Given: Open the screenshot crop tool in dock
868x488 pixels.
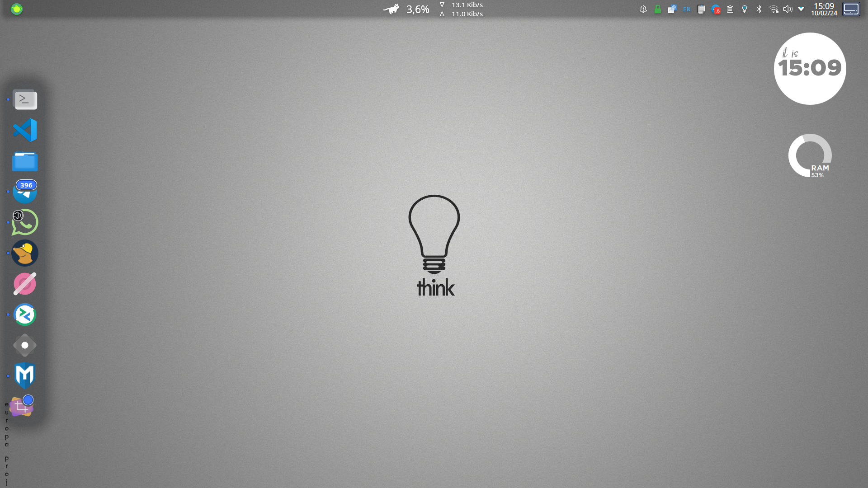Looking at the screenshot, I should (22, 406).
